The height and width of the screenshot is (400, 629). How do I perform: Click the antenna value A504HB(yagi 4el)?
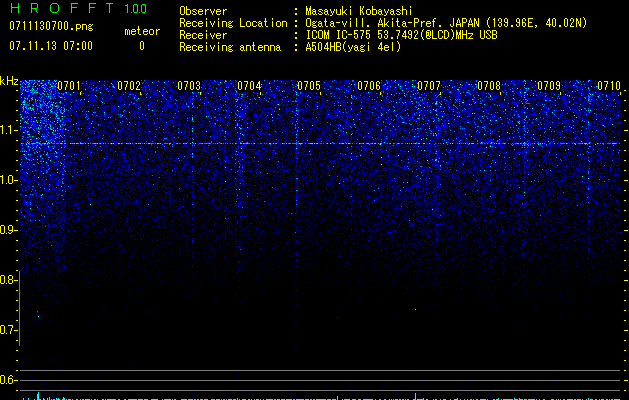click(x=353, y=47)
